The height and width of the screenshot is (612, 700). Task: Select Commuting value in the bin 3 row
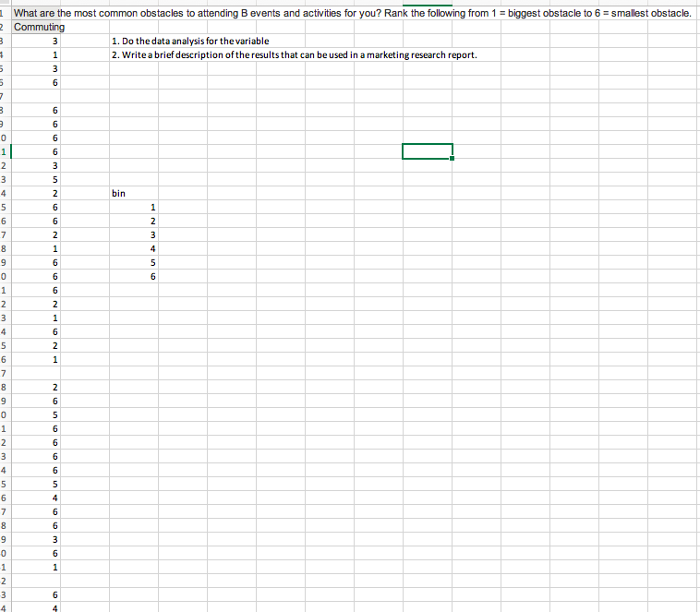36,234
